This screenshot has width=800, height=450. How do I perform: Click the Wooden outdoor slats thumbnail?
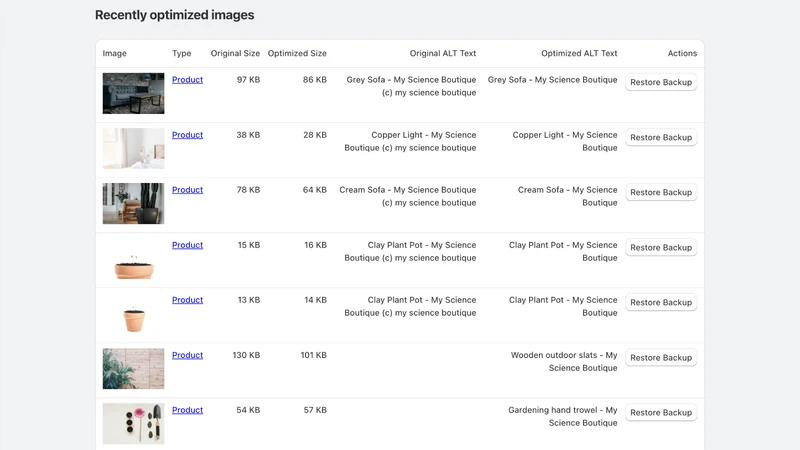pyautogui.click(x=133, y=369)
